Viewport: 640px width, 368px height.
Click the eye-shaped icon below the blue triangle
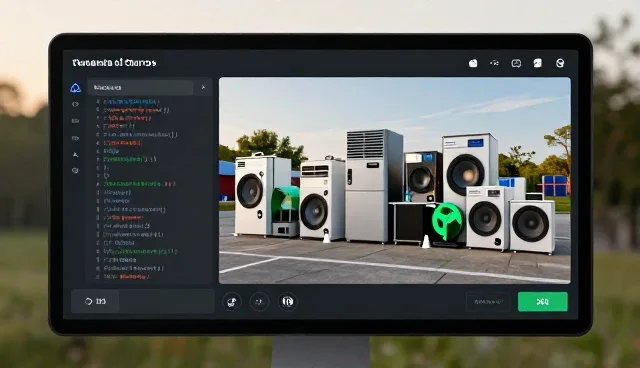tap(76, 104)
